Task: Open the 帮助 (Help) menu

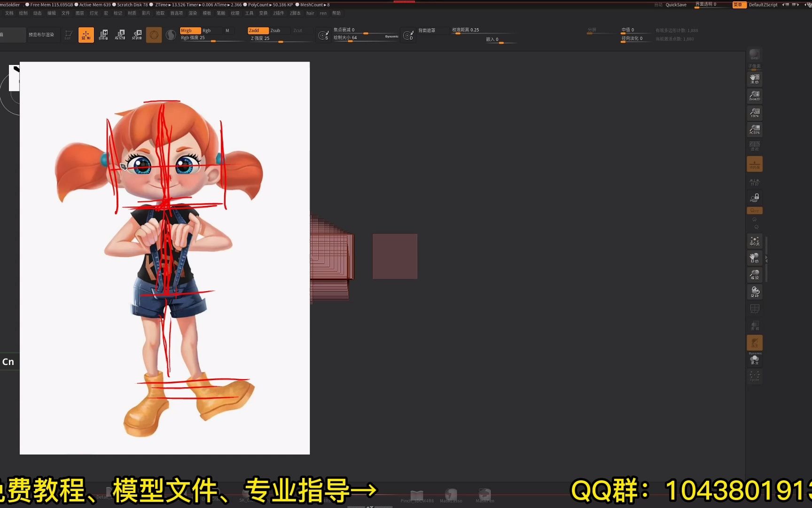Action: [336, 13]
